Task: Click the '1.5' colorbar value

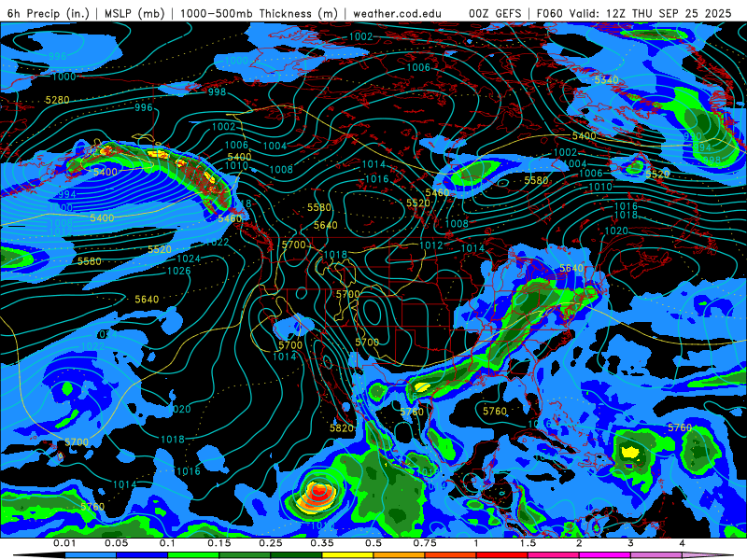Action: click(528, 543)
